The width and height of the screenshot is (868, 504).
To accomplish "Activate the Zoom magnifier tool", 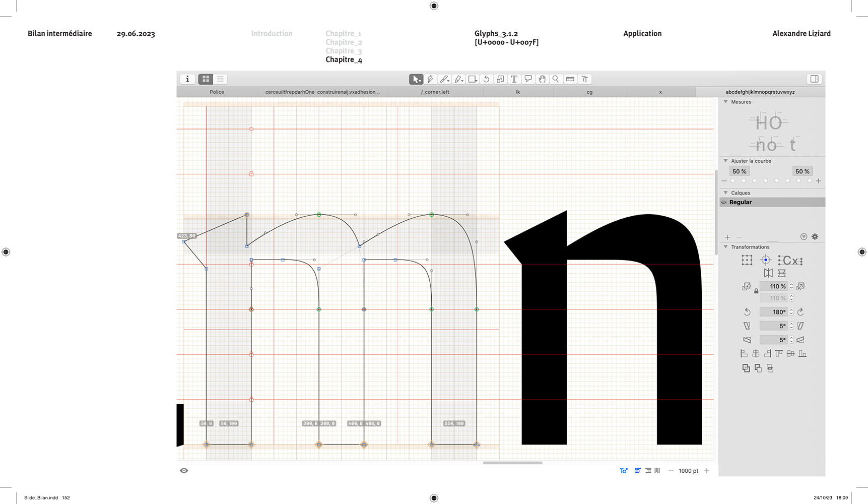I will (556, 79).
